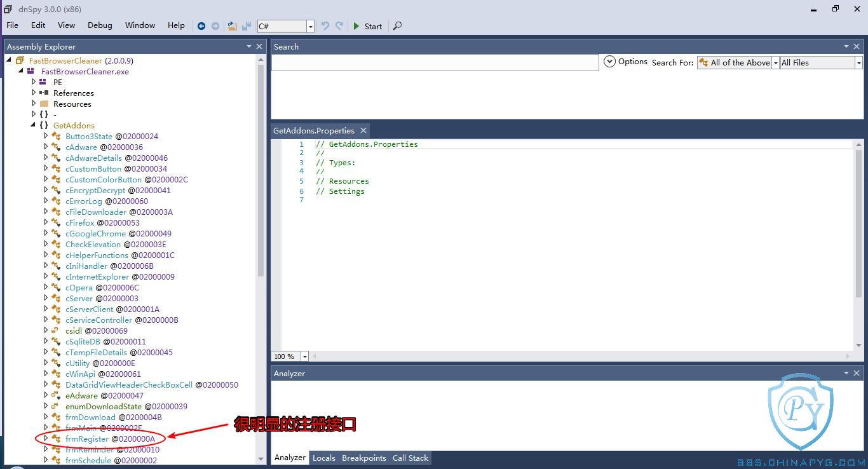Close the GetAddons.Properties tab

pyautogui.click(x=363, y=130)
